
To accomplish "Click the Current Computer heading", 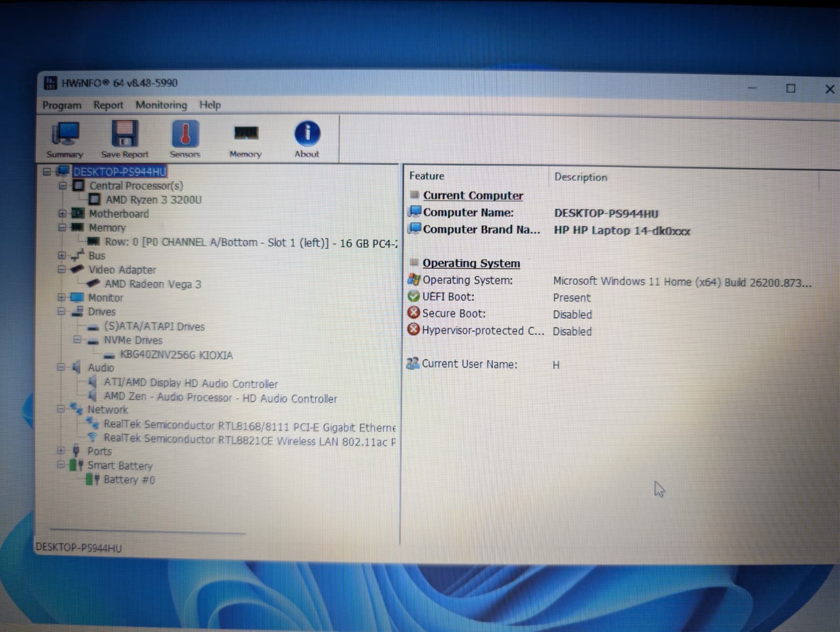I will [473, 195].
